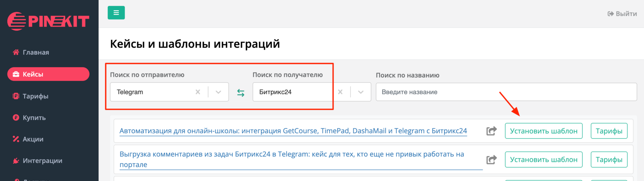Open Главная in the sidebar

36,52
